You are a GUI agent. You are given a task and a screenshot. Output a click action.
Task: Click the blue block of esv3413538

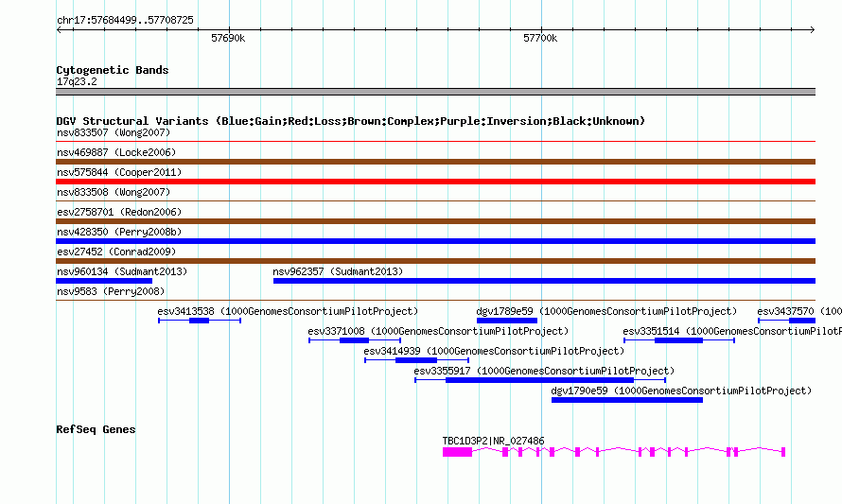click(199, 321)
